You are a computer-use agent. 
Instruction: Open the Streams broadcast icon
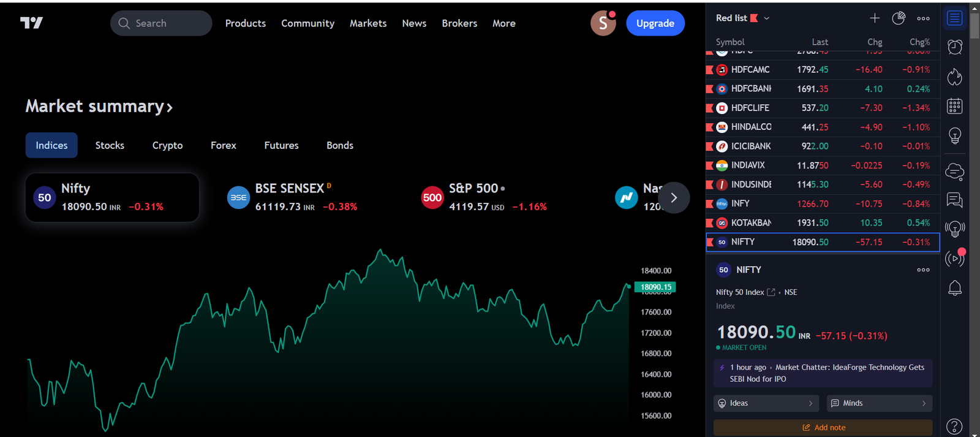click(954, 259)
